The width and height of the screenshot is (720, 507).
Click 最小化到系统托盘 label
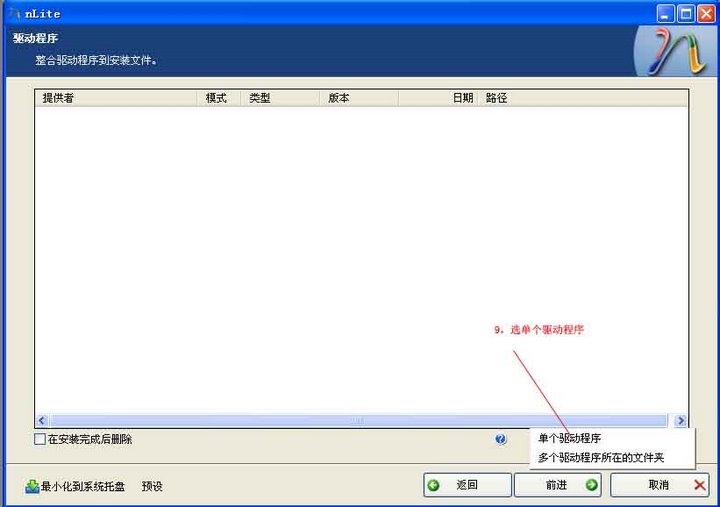(x=83, y=486)
